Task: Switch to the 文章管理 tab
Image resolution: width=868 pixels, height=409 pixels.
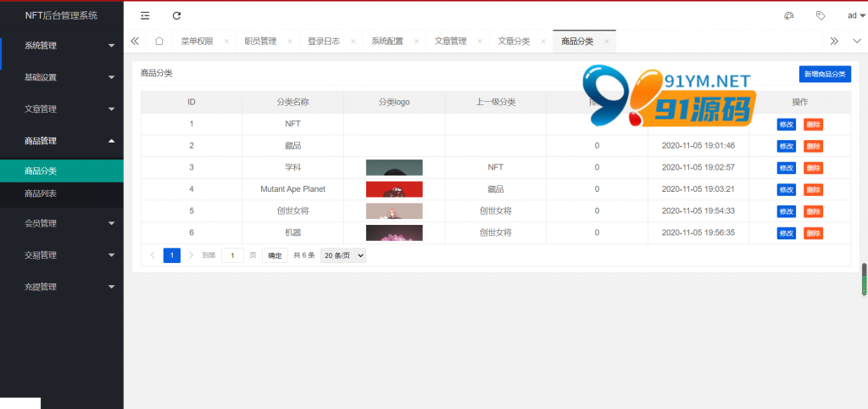Action: 451,41
